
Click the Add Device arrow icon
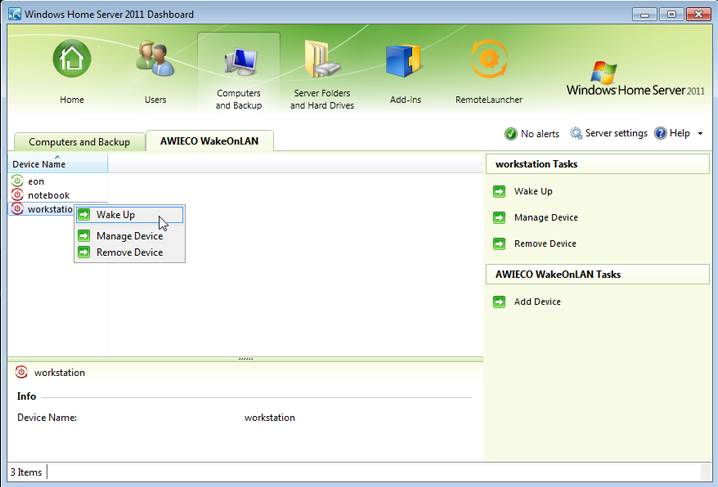tap(499, 302)
